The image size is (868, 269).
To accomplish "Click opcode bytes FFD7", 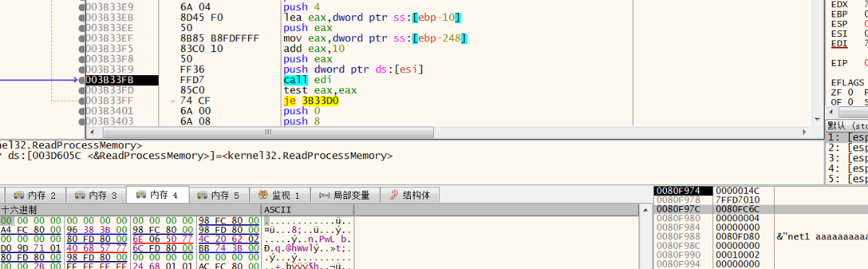I will click(x=192, y=80).
